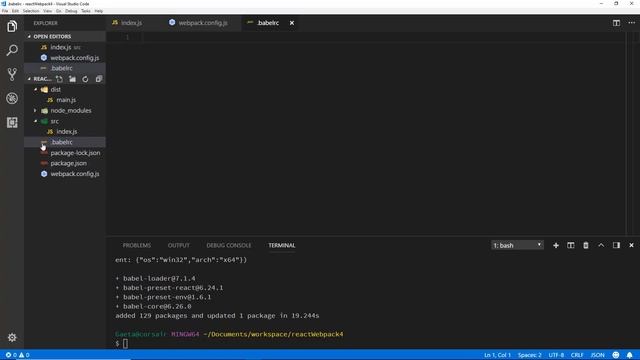Collapse the dist folder
Screen dimensions: 640x360
pos(56,89)
